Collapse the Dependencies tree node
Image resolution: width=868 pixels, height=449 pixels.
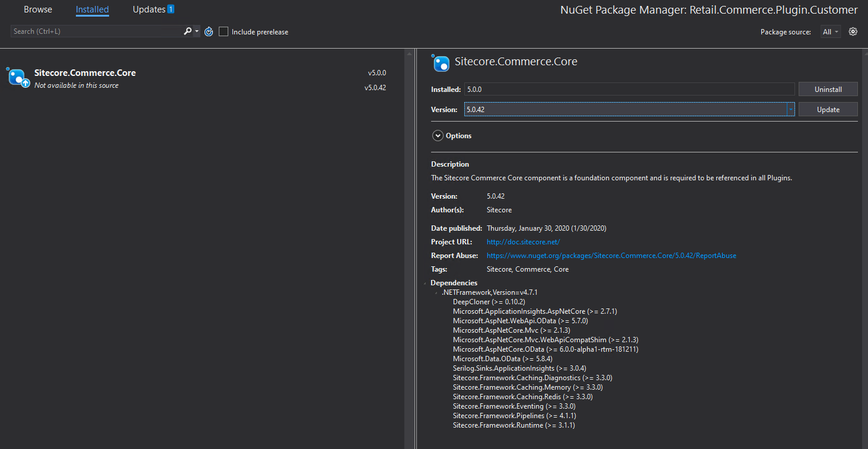426,284
